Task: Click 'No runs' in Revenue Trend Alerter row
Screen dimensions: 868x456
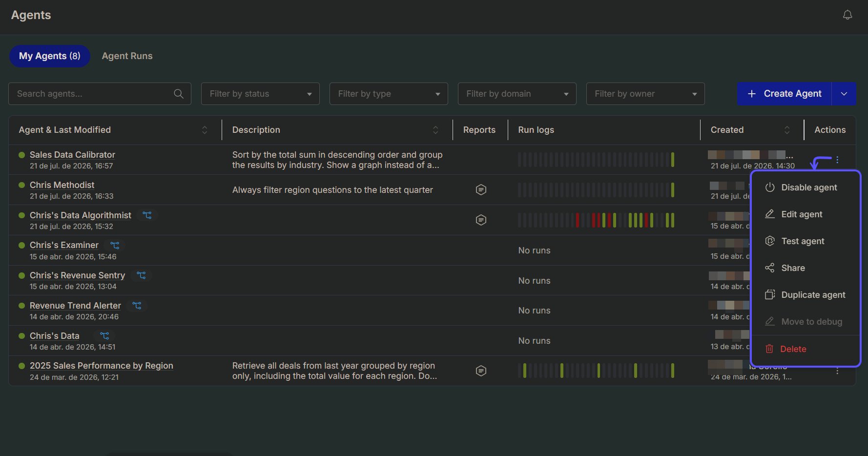Action: pos(534,311)
